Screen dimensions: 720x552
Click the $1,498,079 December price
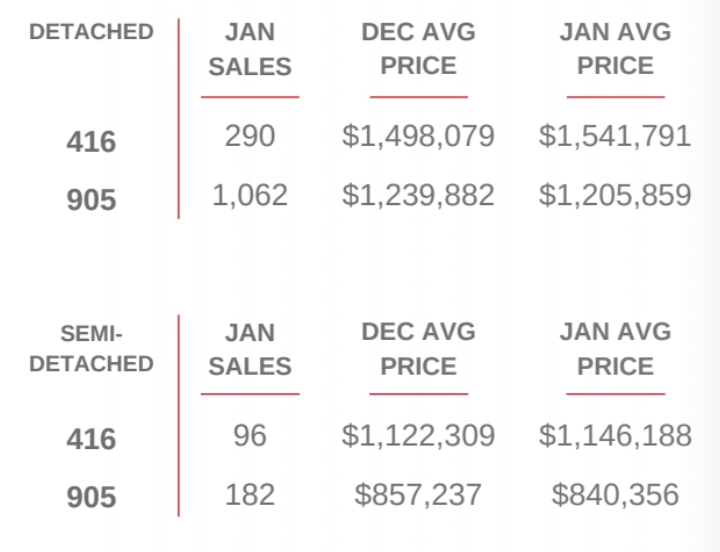[x=418, y=136]
